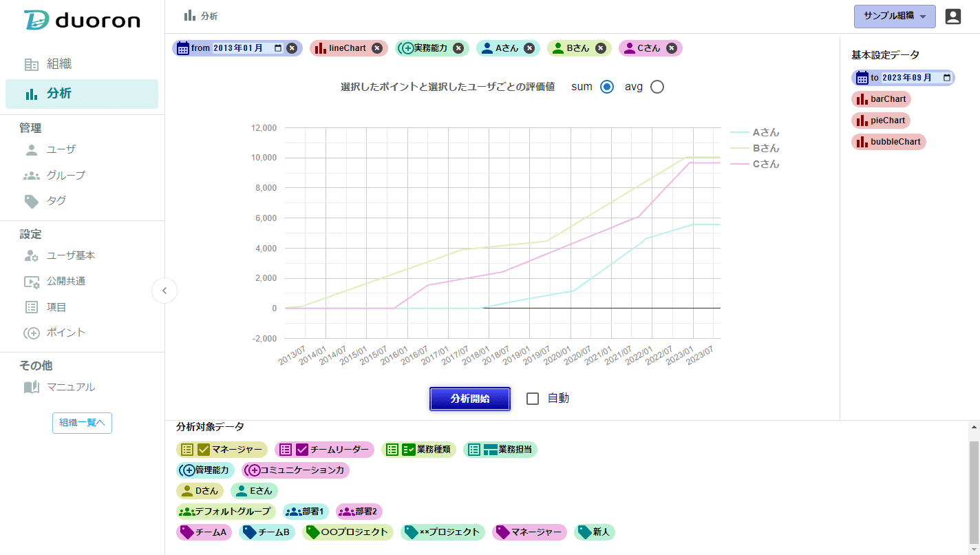The height and width of the screenshot is (555, 980).
Task: Select the barChart chip
Action: pyautogui.click(x=881, y=99)
